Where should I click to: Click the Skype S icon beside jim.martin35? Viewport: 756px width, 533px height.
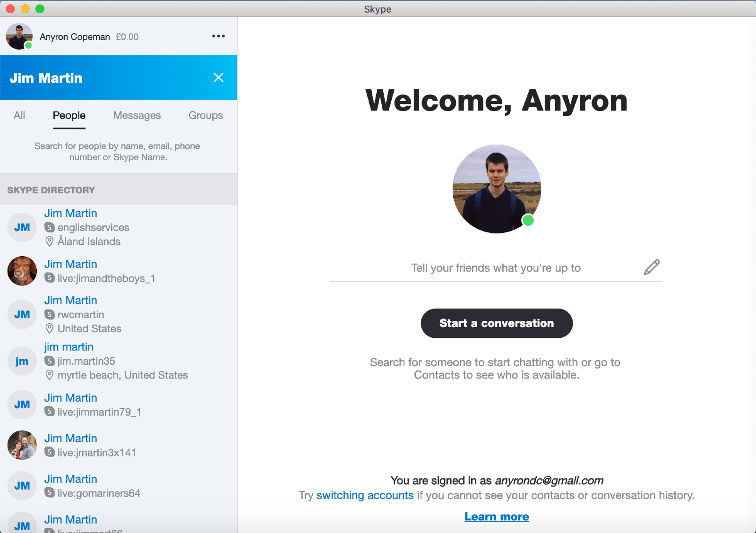pos(50,361)
